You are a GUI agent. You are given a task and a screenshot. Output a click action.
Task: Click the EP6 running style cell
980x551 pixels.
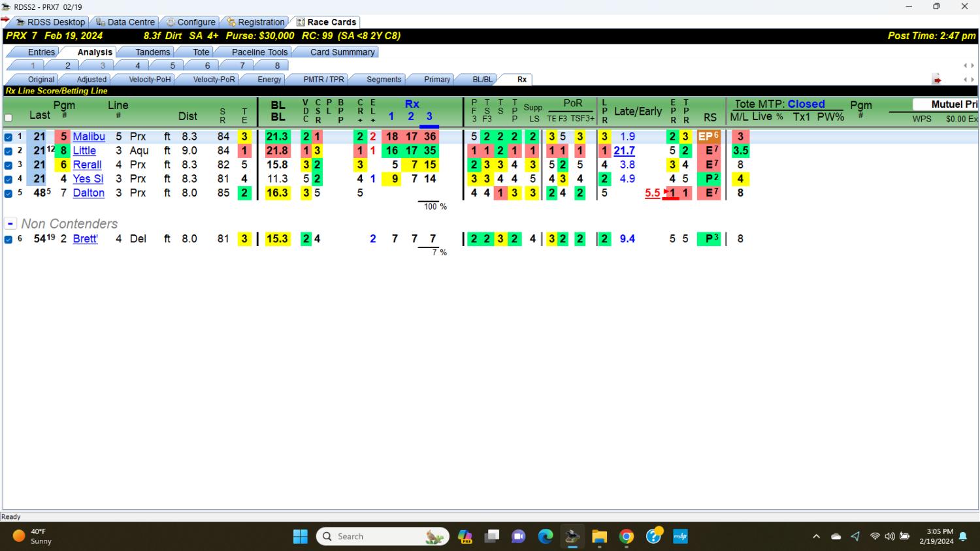click(709, 136)
